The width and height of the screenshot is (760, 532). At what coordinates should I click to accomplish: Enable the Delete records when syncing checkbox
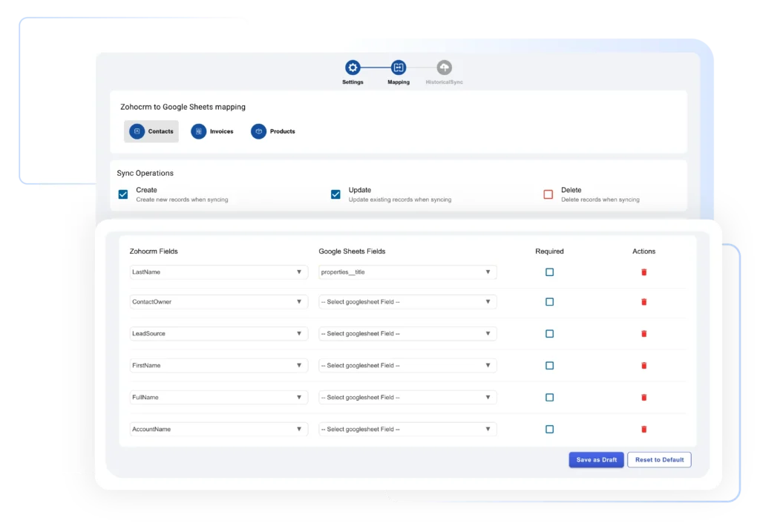[548, 194]
